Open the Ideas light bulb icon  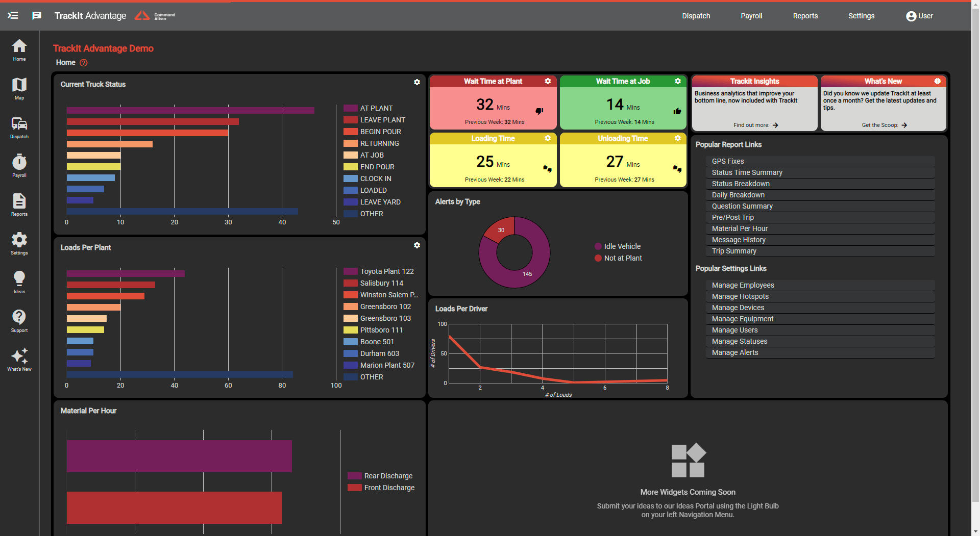point(19,280)
